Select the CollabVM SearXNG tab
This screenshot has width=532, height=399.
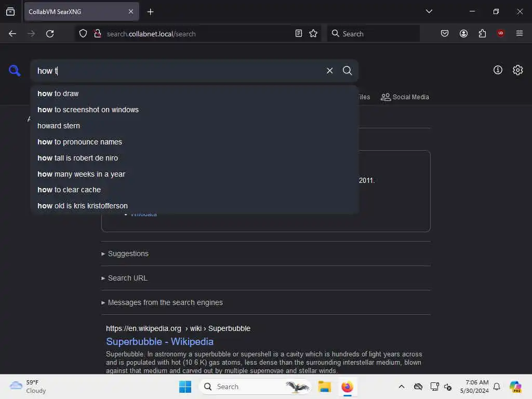click(82, 12)
